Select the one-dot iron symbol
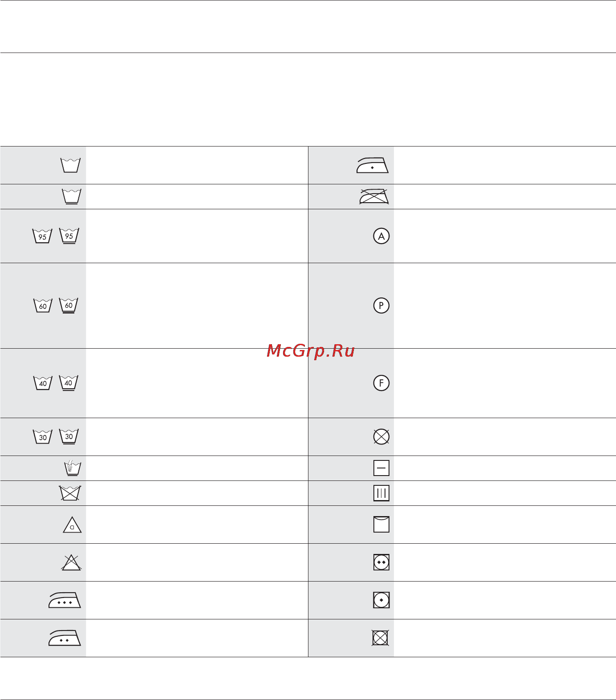 point(373,165)
